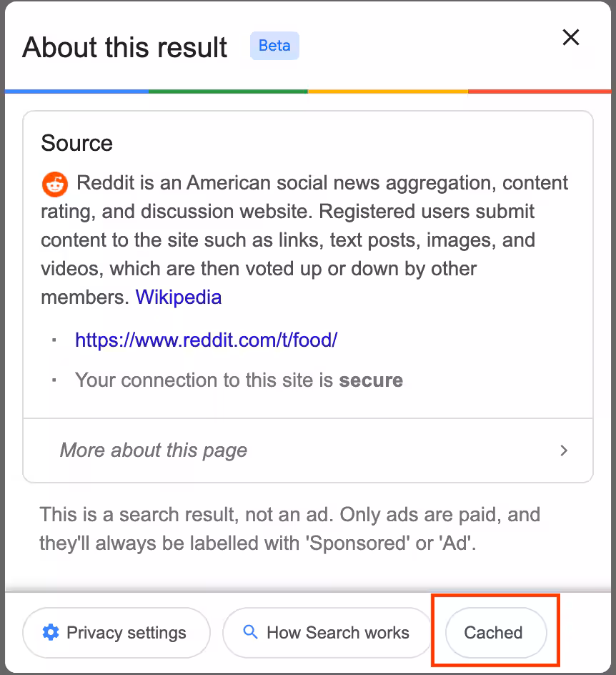
Task: Click the How Search works button label
Action: pos(337,633)
